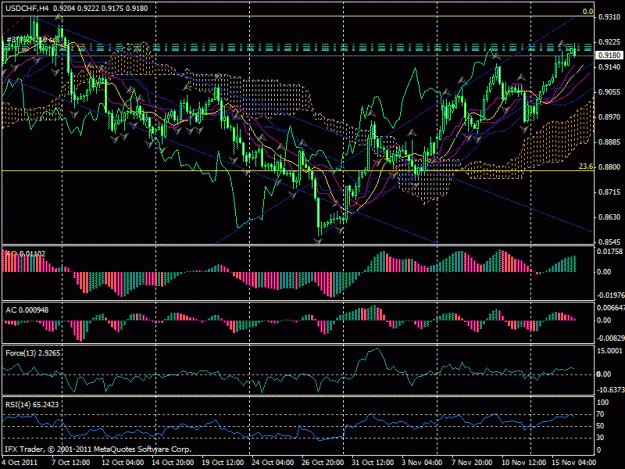625x469 pixels.
Task: Click the 0.9055 price axis label
Action: [x=609, y=92]
